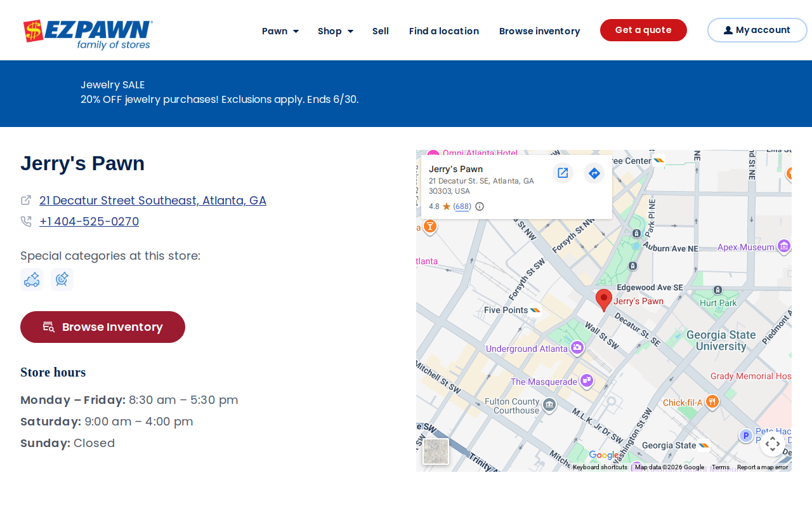The width and height of the screenshot is (812, 508).
Task: Click the Get a quote button
Action: (643, 30)
